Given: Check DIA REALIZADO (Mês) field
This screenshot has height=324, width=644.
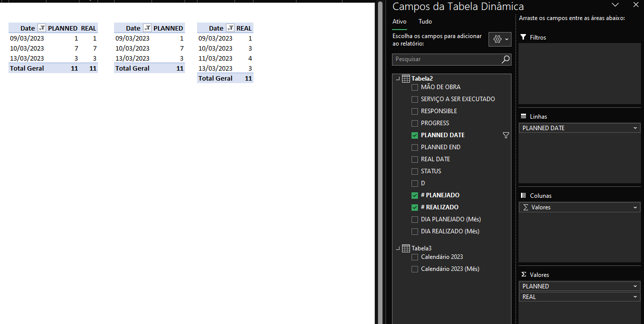Looking at the screenshot, I should [x=414, y=231].
